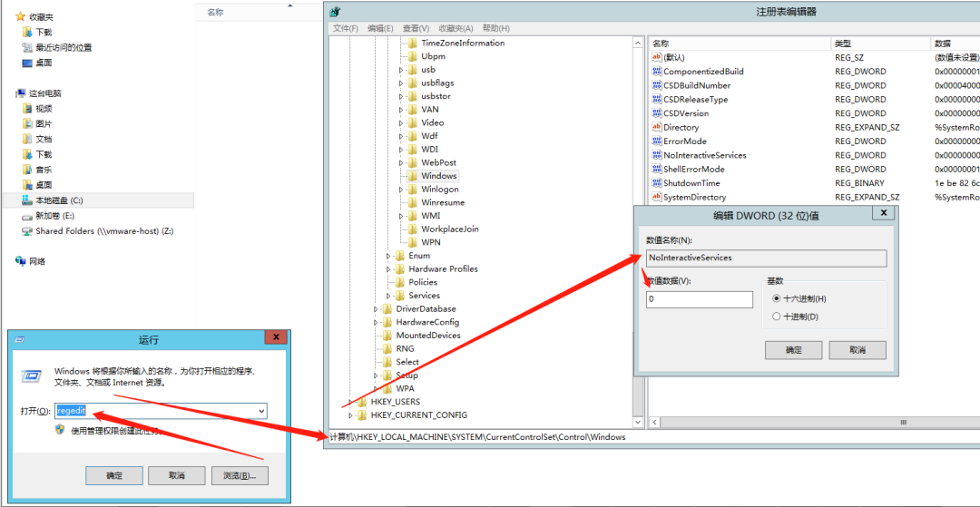Viewport: 980px width, 507px height.
Task: Click 确定 in the Edit DWORD dialog
Action: pos(793,350)
